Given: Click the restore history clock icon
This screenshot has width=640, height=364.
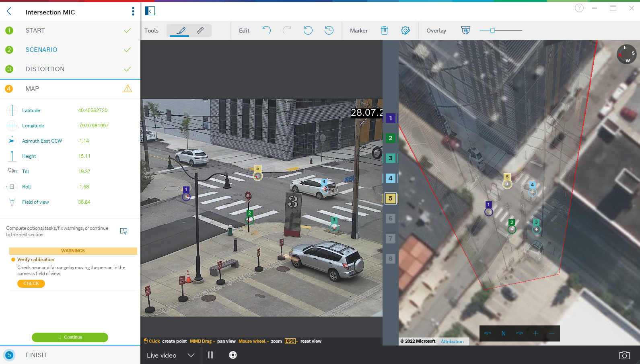Looking at the screenshot, I should click(329, 30).
